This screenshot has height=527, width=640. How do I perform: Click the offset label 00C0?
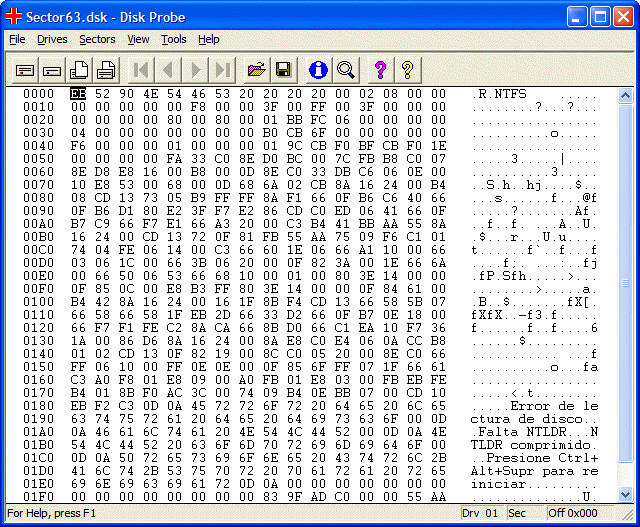(x=38, y=250)
